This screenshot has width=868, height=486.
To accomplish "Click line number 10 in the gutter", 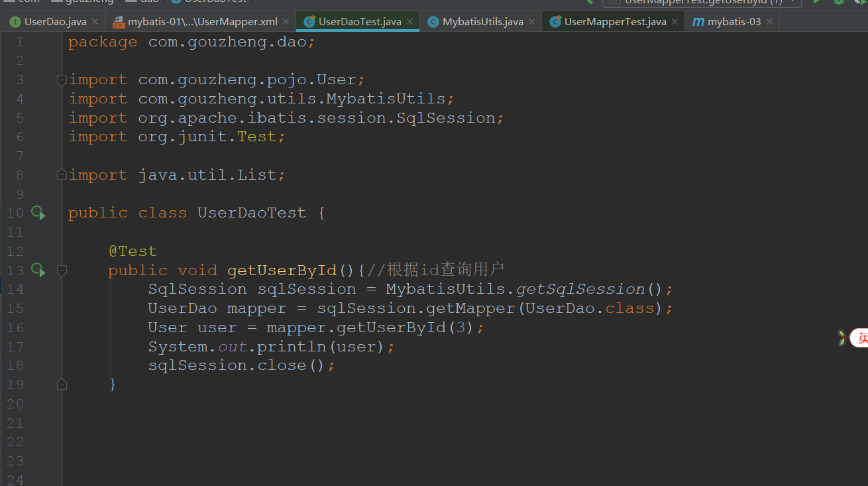I will click(15, 213).
